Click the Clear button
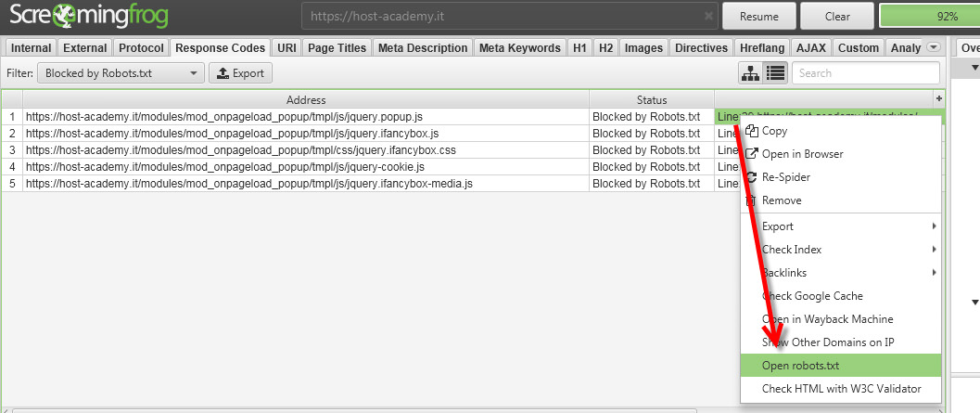Image resolution: width=980 pixels, height=413 pixels. tap(837, 17)
